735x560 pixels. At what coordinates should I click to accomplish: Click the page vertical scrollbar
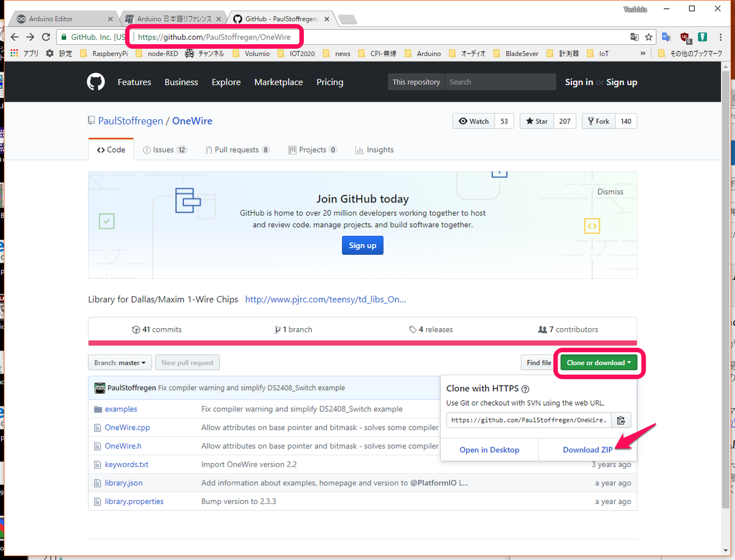pos(726,287)
